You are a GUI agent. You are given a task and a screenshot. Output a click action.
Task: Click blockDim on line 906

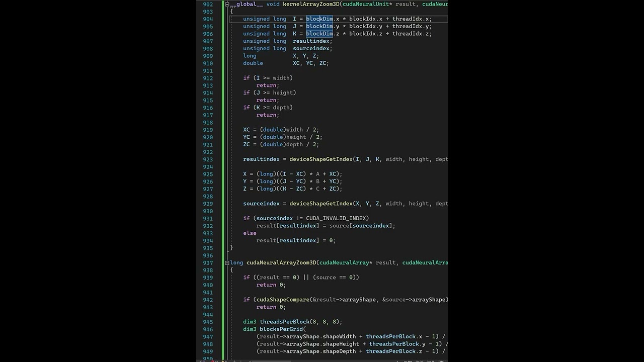point(319,34)
